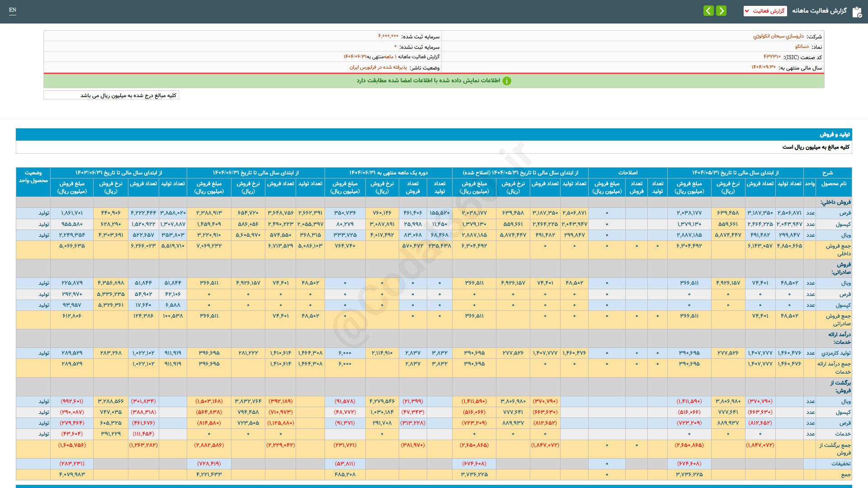Screen dimensions: 868x488
Task: Click the symbol دسانکو
Action: point(802,47)
